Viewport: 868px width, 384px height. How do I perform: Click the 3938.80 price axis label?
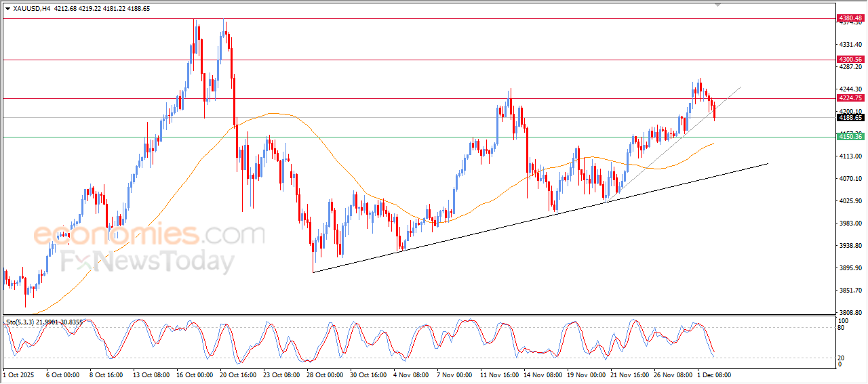coord(850,246)
